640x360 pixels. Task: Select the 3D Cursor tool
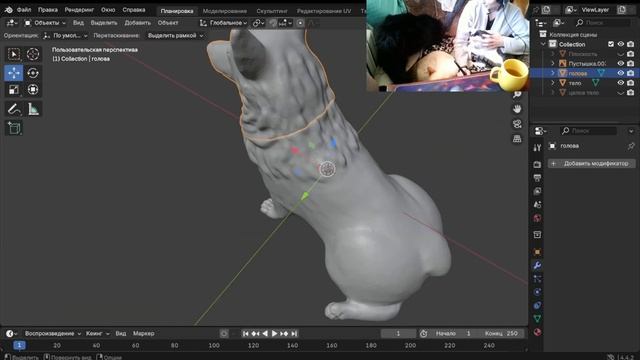pyautogui.click(x=33, y=54)
